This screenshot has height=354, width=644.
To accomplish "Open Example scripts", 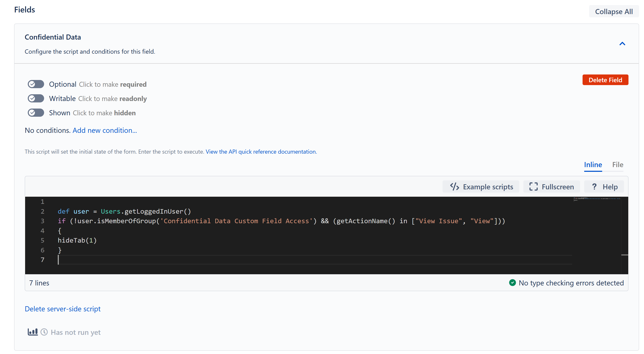I will pyautogui.click(x=481, y=187).
